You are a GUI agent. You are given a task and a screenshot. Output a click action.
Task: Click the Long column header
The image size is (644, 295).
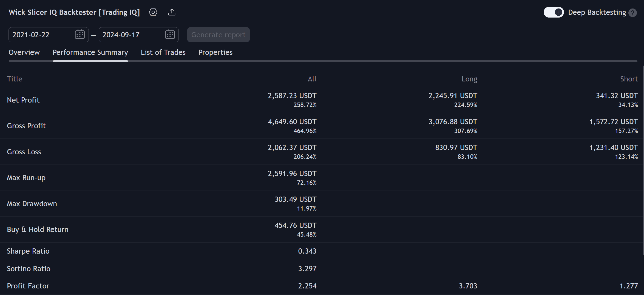[469, 79]
